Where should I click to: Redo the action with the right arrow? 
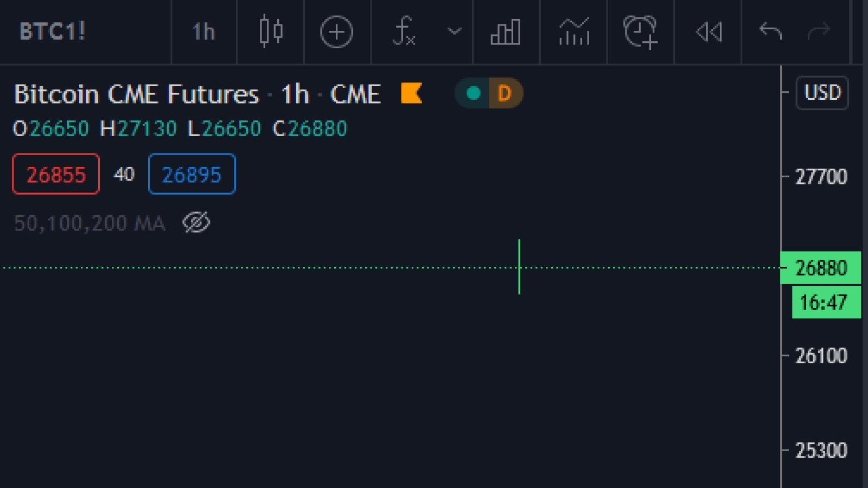tap(819, 31)
